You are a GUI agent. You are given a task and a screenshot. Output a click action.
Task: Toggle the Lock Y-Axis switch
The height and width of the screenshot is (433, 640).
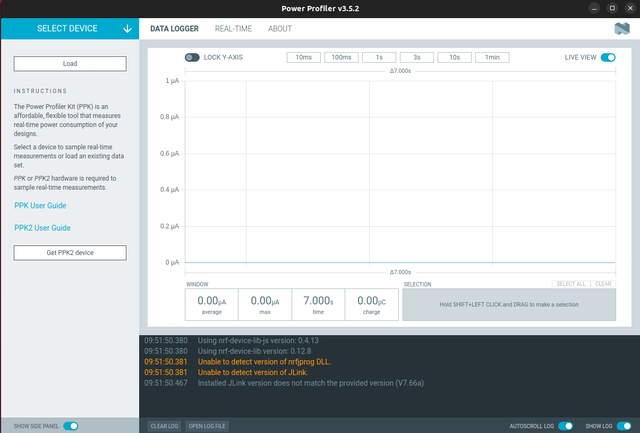pyautogui.click(x=192, y=57)
